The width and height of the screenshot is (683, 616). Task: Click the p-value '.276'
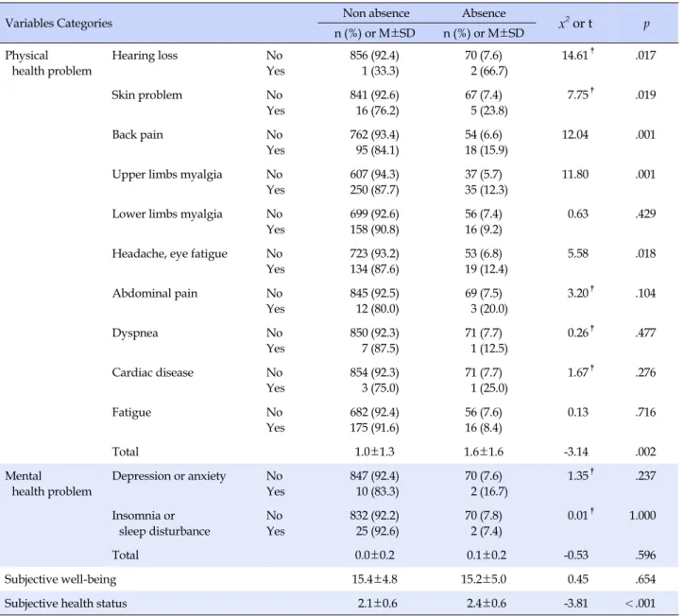tap(645, 372)
